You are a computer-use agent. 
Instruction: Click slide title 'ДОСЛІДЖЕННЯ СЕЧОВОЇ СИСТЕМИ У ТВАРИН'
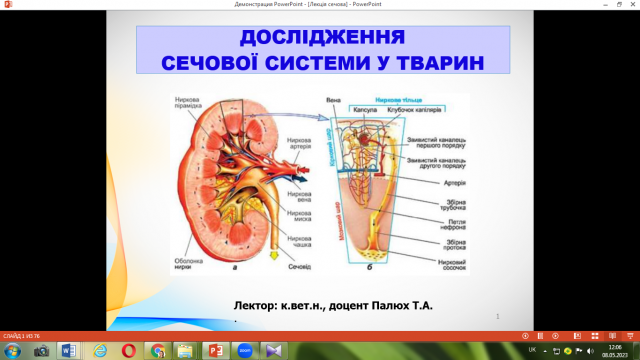(323, 50)
